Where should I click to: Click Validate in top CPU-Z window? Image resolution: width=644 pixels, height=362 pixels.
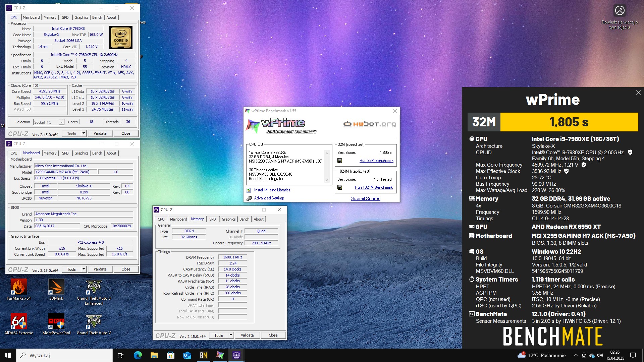[x=100, y=133]
